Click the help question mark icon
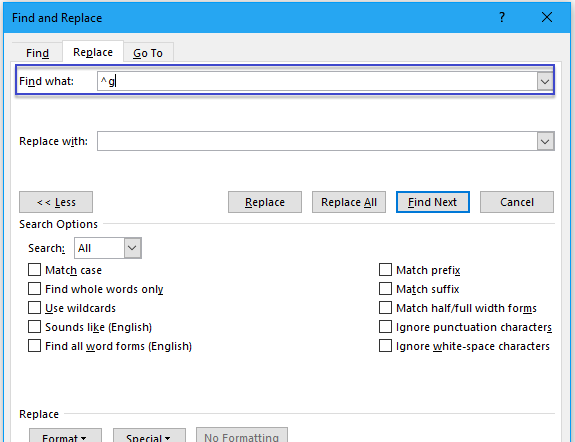575x442 pixels. point(502,17)
